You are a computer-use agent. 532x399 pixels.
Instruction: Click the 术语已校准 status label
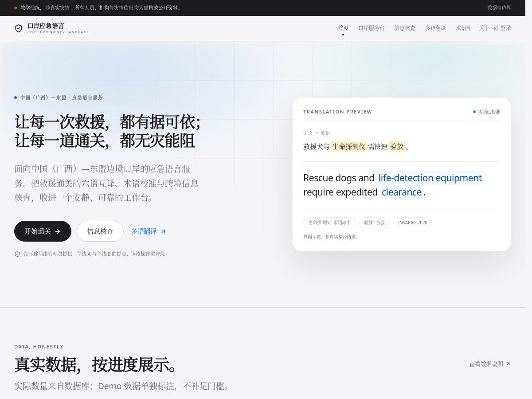click(x=489, y=112)
